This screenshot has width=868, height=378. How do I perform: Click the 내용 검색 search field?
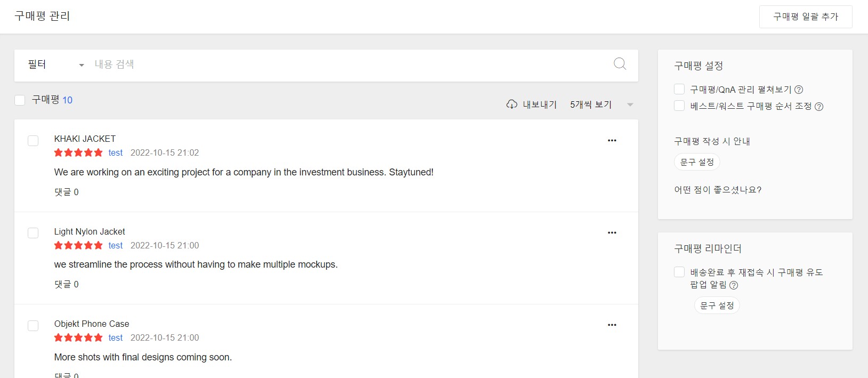[349, 65]
